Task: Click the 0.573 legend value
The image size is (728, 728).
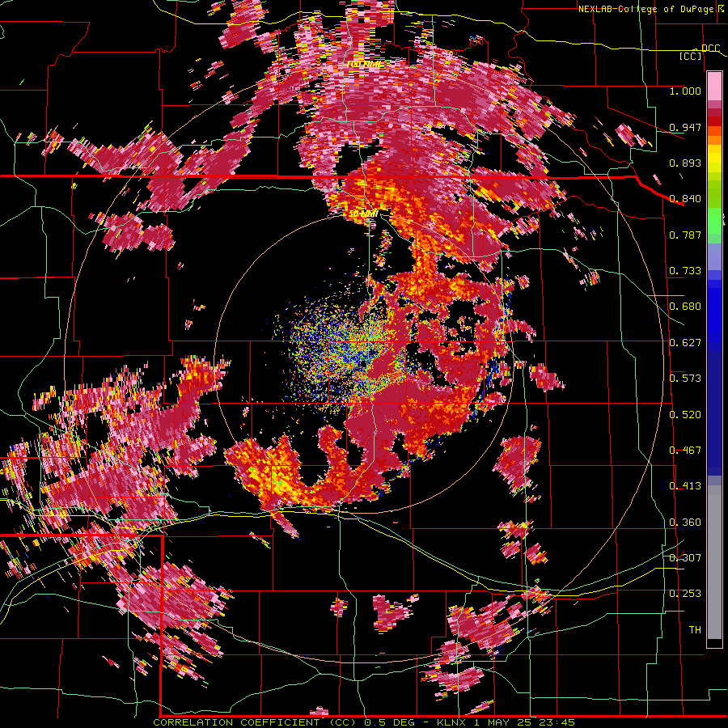Action: (685, 379)
